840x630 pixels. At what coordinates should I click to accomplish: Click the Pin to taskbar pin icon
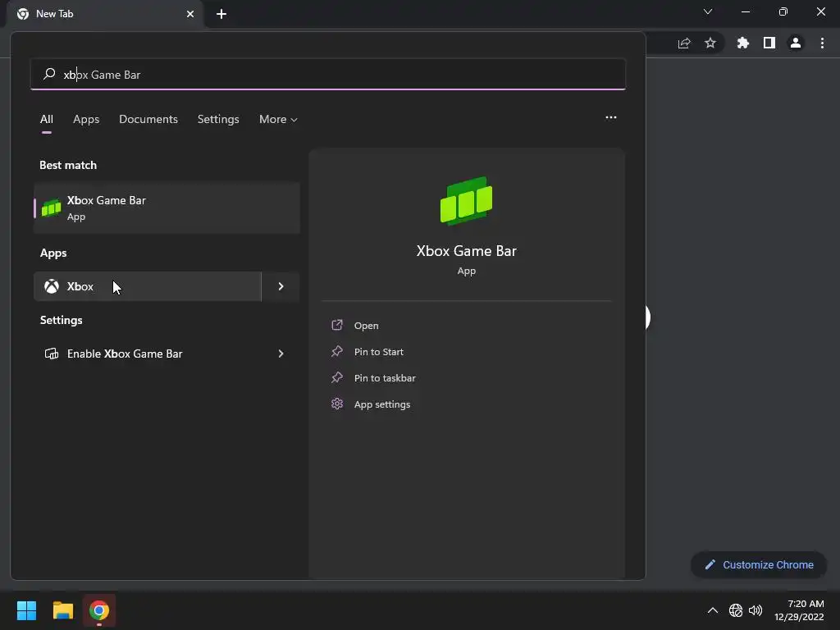(x=337, y=377)
